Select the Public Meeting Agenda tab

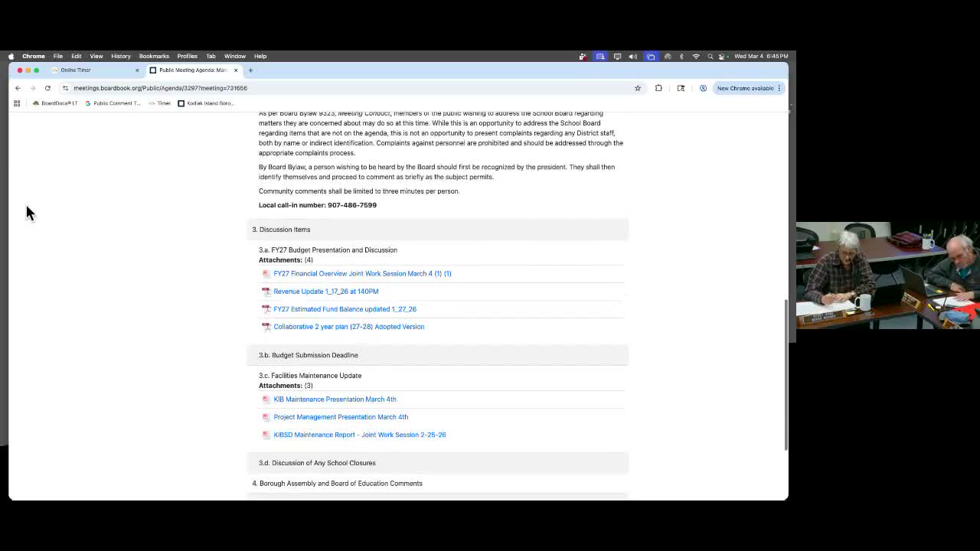coord(194,70)
